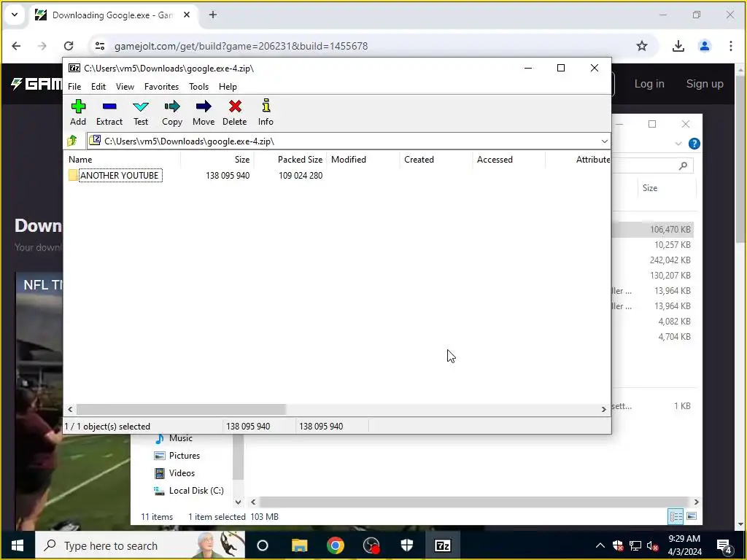Open a new Chrome tab
Image resolution: width=747 pixels, height=560 pixels.
click(x=213, y=15)
